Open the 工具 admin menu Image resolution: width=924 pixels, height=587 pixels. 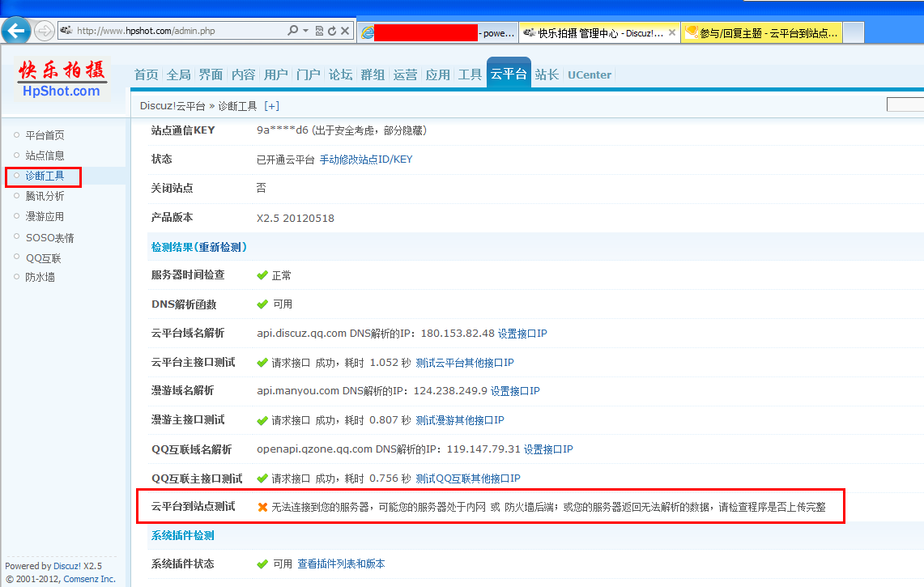[x=471, y=74]
